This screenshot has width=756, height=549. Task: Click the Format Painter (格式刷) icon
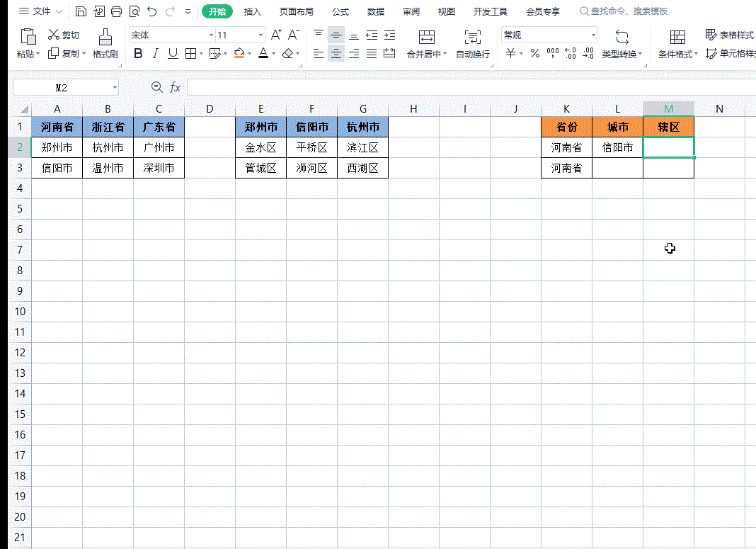[x=105, y=37]
